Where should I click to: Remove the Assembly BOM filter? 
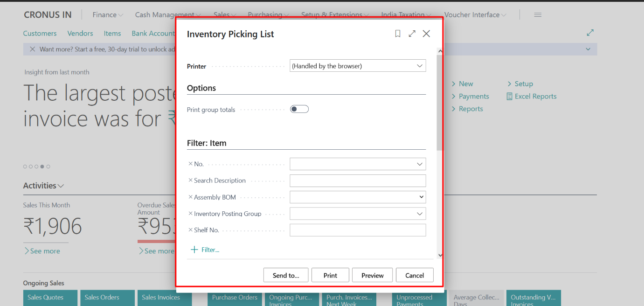(x=191, y=196)
